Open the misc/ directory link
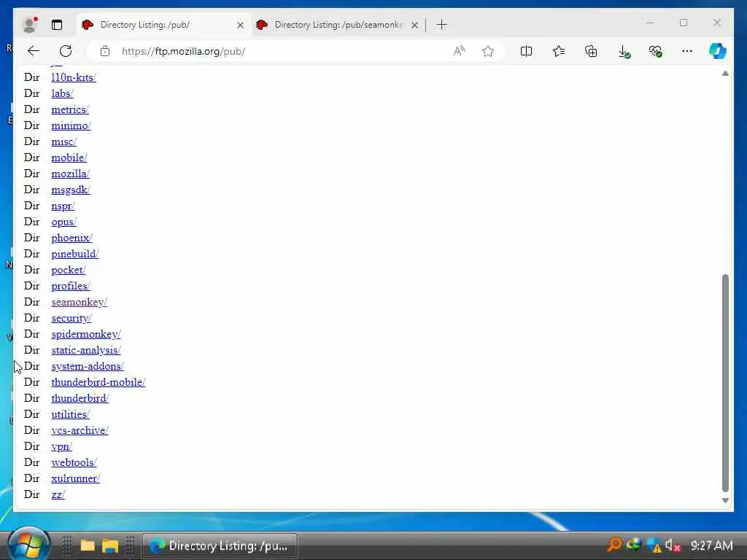This screenshot has width=747, height=560. tap(64, 141)
